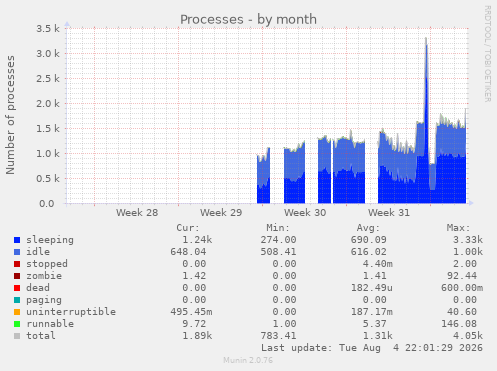Click the '2.0 k' y-axis tick label
This screenshot has height=371, width=497.
[48, 104]
